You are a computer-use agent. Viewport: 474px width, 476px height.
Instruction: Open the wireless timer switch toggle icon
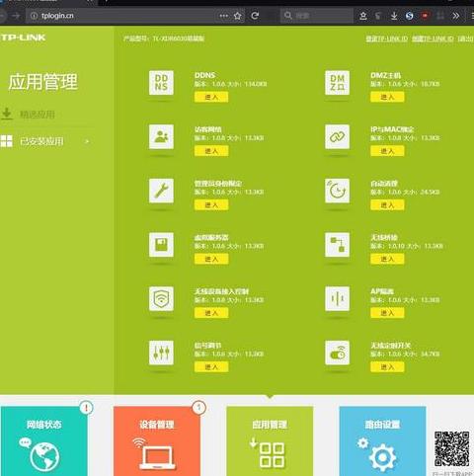pyautogui.click(x=337, y=353)
